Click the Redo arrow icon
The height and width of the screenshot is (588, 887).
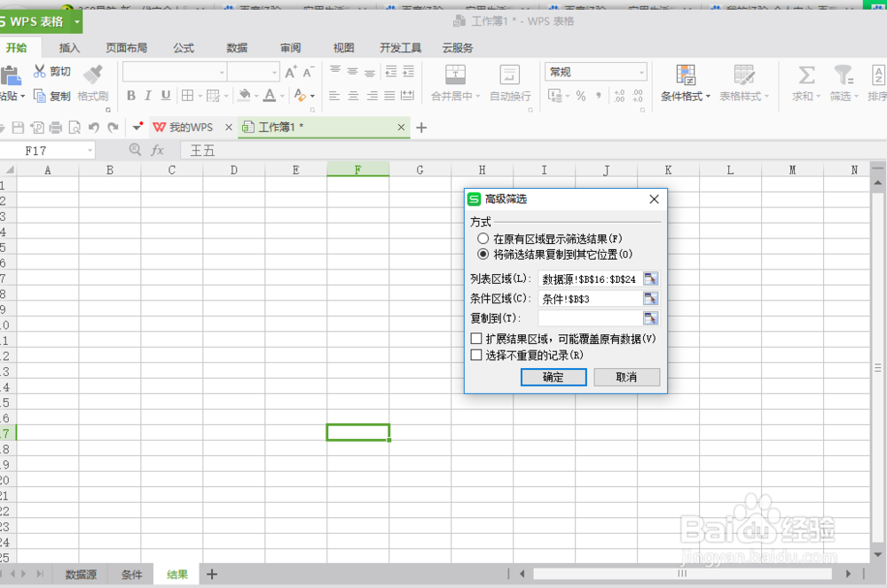click(x=114, y=128)
